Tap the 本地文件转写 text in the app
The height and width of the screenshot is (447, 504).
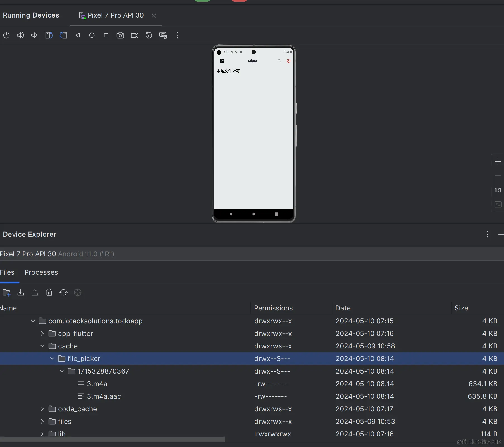228,71
